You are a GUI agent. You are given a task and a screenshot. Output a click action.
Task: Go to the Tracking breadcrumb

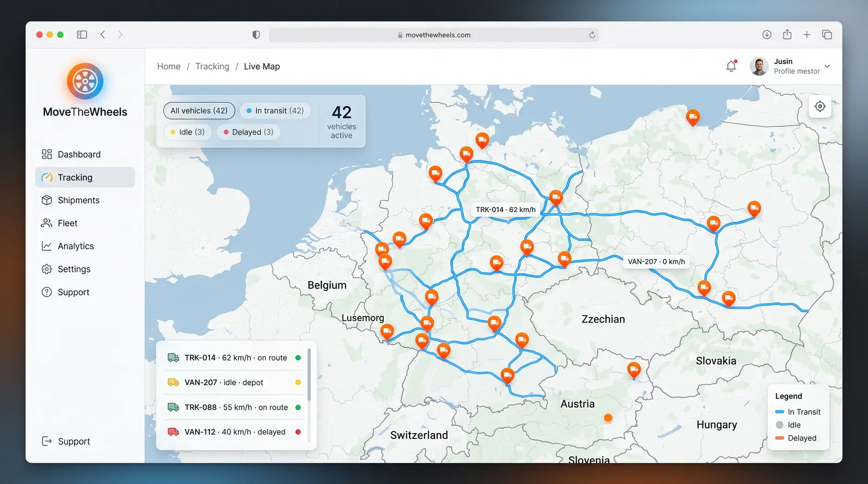coord(212,66)
